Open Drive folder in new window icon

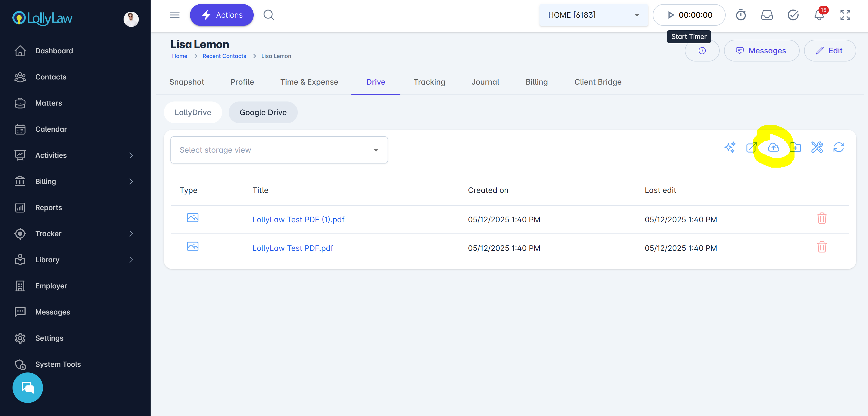tap(752, 147)
